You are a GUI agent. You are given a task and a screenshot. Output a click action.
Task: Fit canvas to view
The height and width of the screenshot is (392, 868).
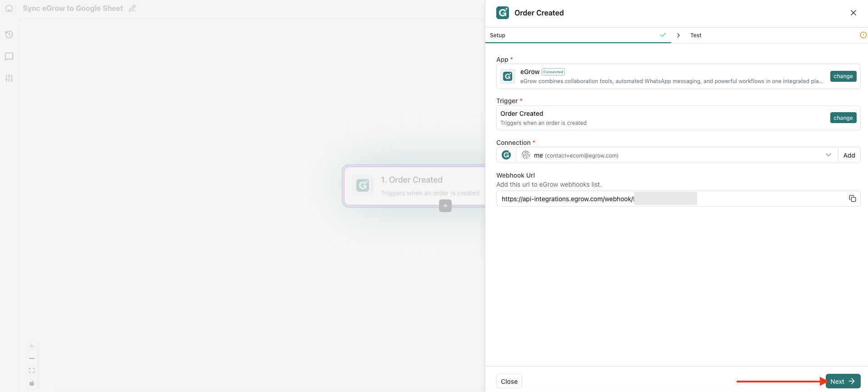coord(32,371)
